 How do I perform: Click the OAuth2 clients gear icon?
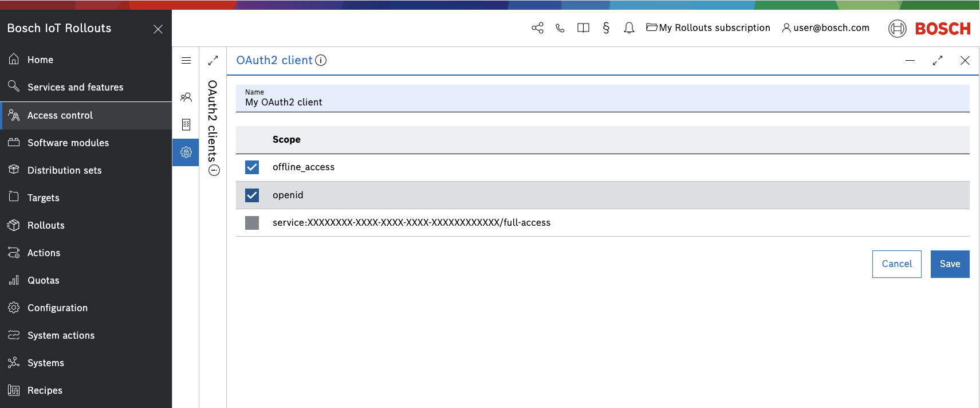(186, 152)
